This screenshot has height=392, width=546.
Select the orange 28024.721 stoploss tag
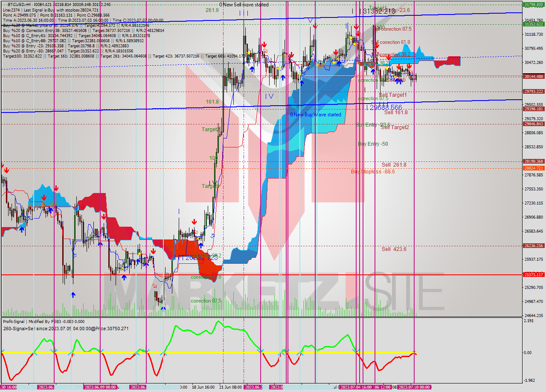point(534,168)
